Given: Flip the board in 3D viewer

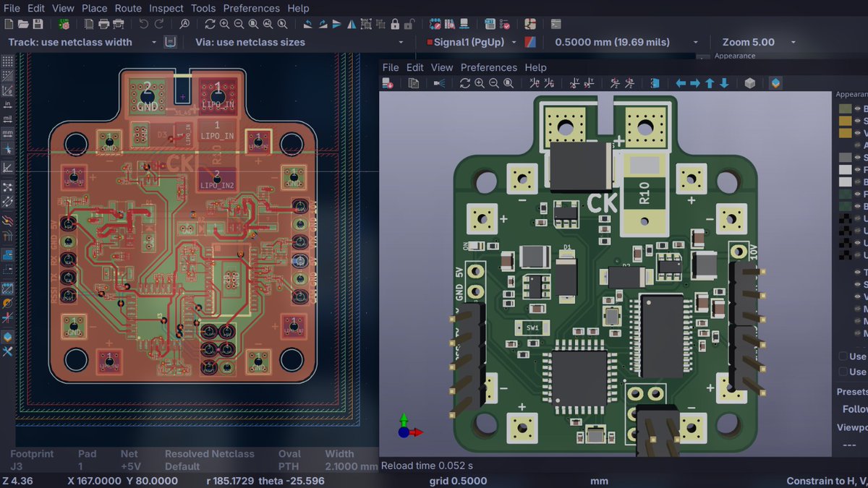Looking at the screenshot, I should 655,83.
